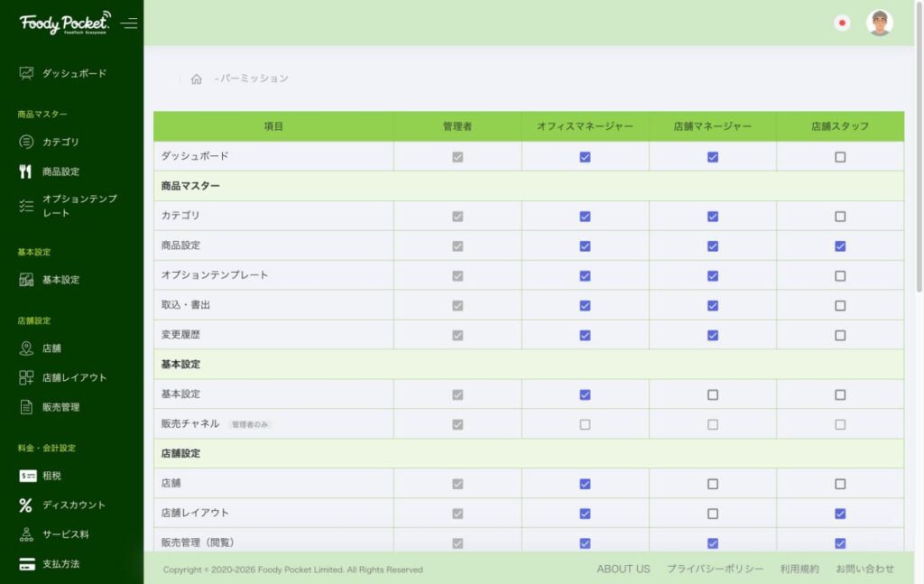Open ディスカウント in the sidebar menu
924x584 pixels.
pyautogui.click(x=74, y=505)
